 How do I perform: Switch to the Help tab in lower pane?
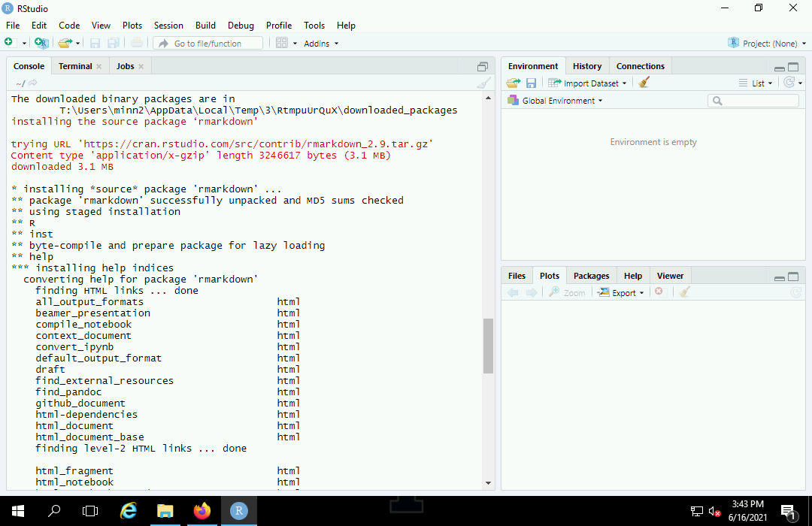633,276
